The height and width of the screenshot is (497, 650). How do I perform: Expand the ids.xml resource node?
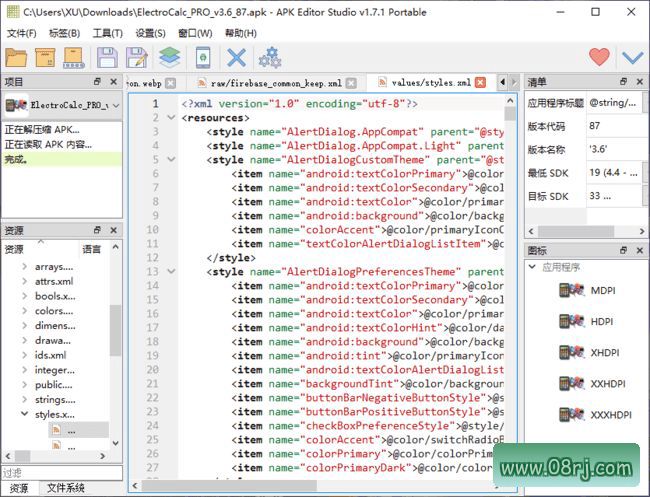pyautogui.click(x=24, y=355)
